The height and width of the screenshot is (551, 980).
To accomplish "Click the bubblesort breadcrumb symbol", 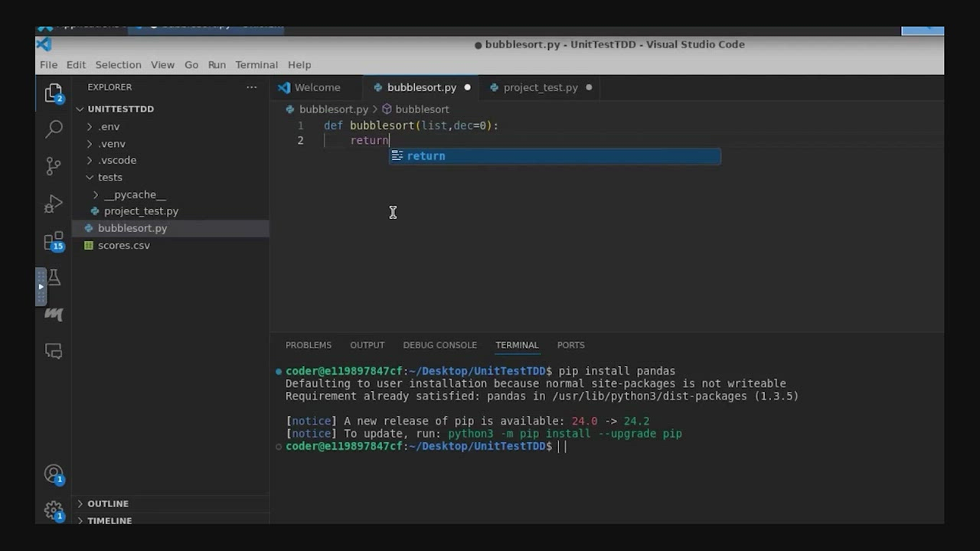I will pos(421,109).
